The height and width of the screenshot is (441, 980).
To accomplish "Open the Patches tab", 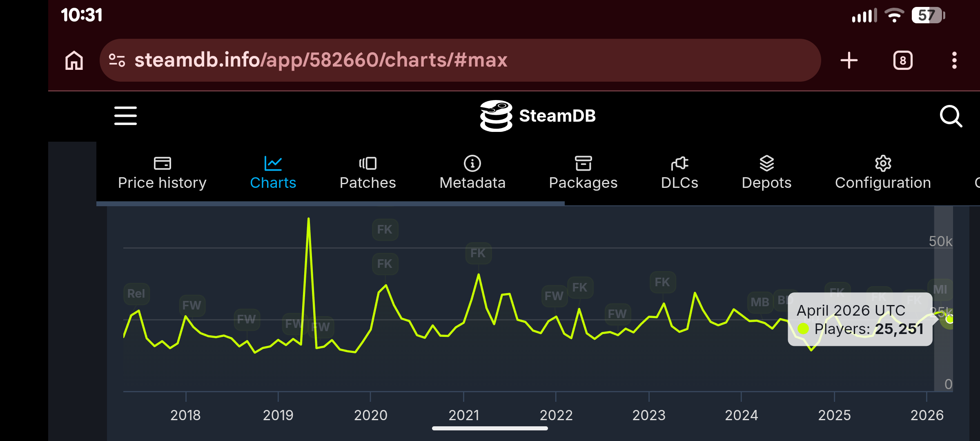I will click(367, 174).
